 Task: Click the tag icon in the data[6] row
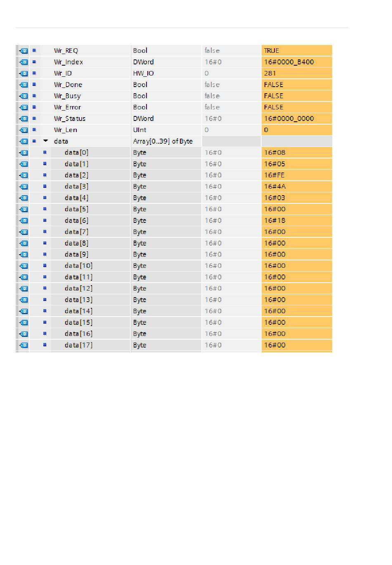coord(24,220)
